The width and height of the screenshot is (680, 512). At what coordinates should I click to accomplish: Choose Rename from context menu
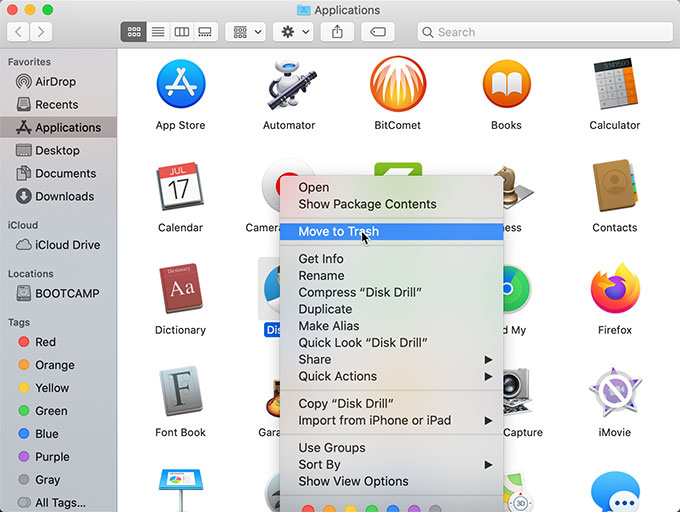392,276
